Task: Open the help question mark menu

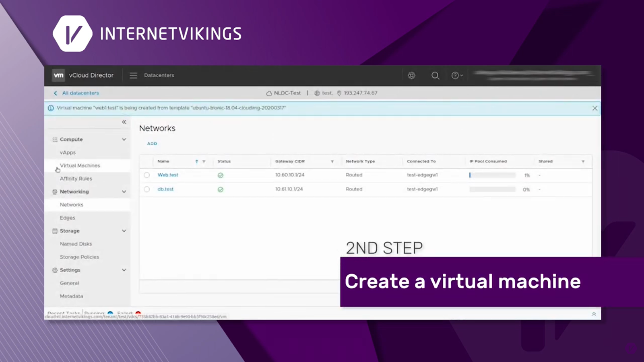Action: click(x=457, y=75)
